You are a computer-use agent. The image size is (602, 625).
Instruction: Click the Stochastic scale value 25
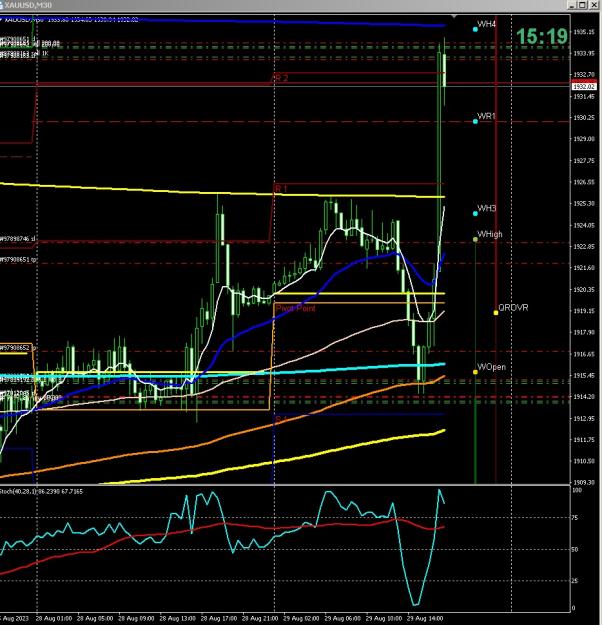click(575, 581)
